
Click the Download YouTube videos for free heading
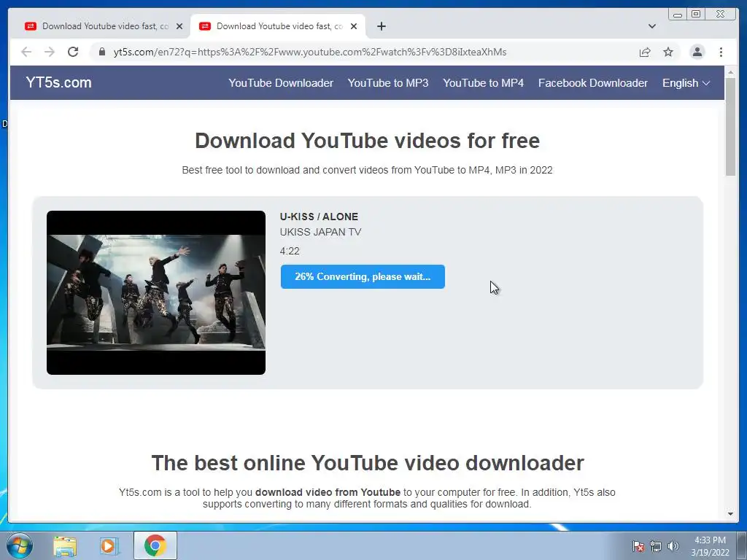click(368, 141)
